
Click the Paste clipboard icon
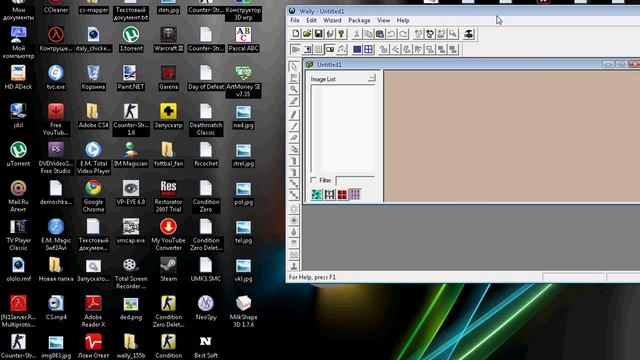tap(380, 34)
